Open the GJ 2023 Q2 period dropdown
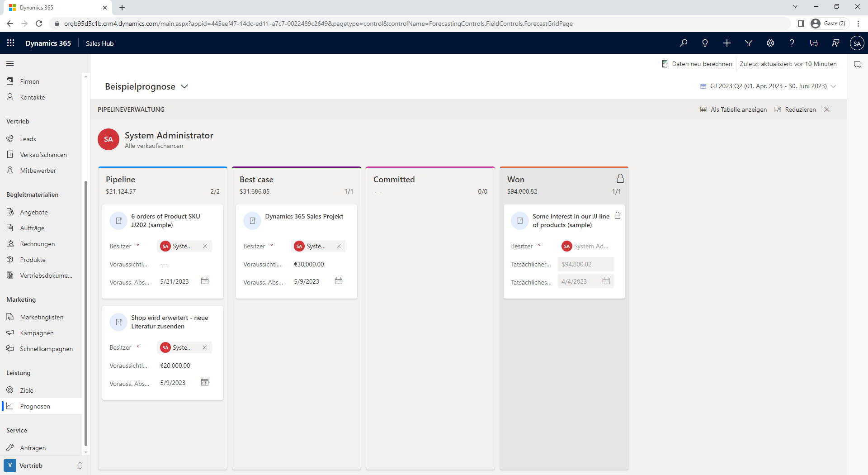The height and width of the screenshot is (475, 868). [833, 86]
